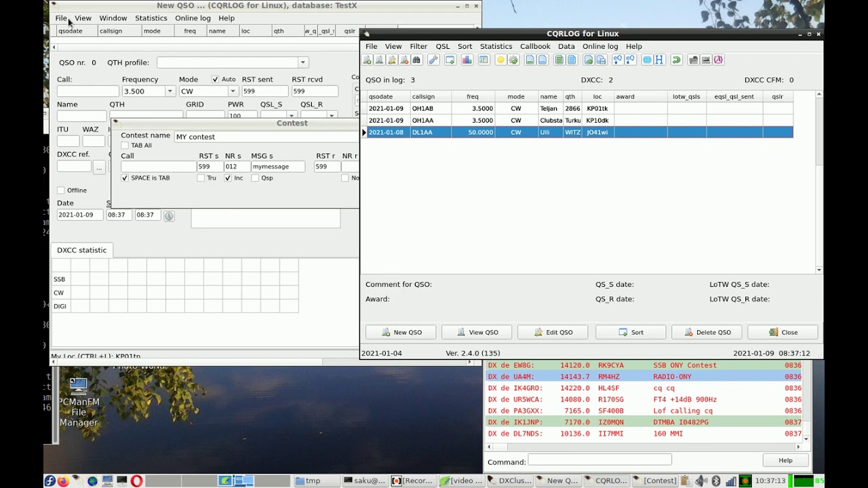Click the ellipsis button next to DXCC ref
868x488 pixels.
coord(99,167)
